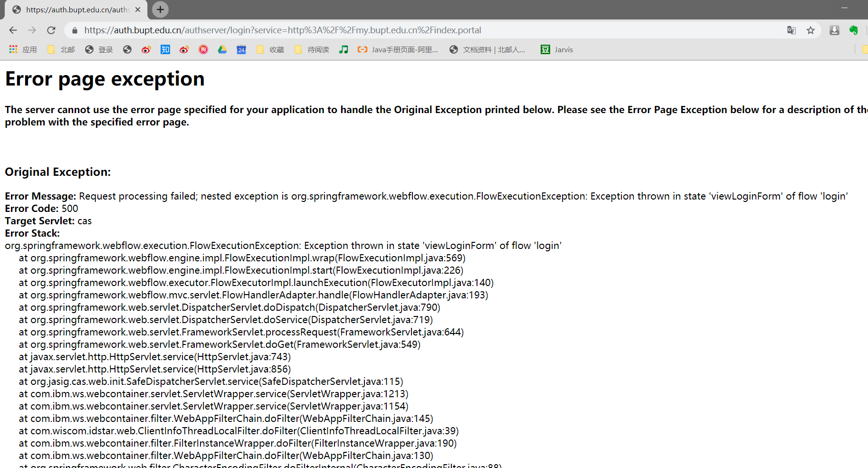Open the 北邮 bookmark folder
This screenshot has height=468, width=868.
coord(61,49)
